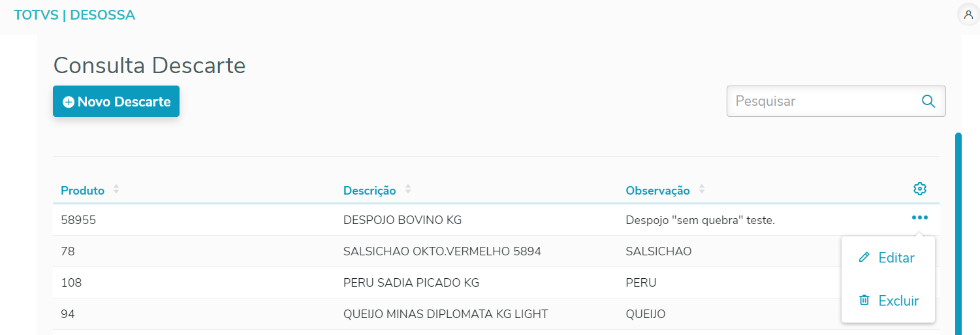
Task: Click three-dots actions icon for row 58955
Action: (x=920, y=218)
